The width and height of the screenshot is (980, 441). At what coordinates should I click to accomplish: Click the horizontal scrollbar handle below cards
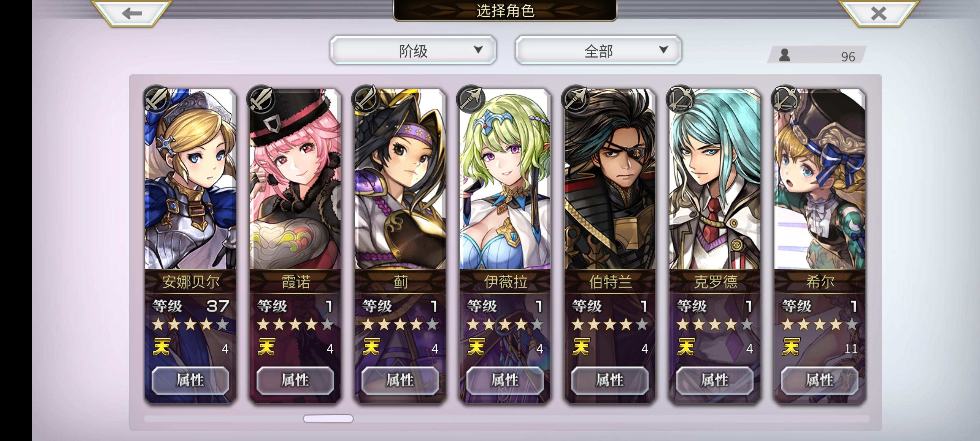tap(328, 419)
